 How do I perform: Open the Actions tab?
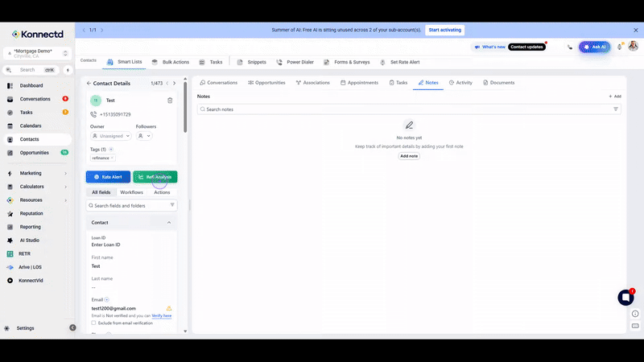coord(162,192)
